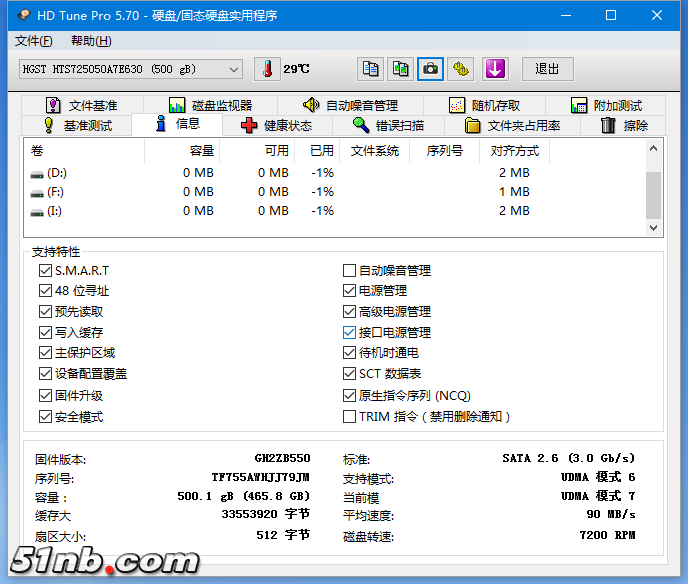The image size is (688, 584).
Task: Expand the HGST drive selection dropdown
Action: pos(234,69)
